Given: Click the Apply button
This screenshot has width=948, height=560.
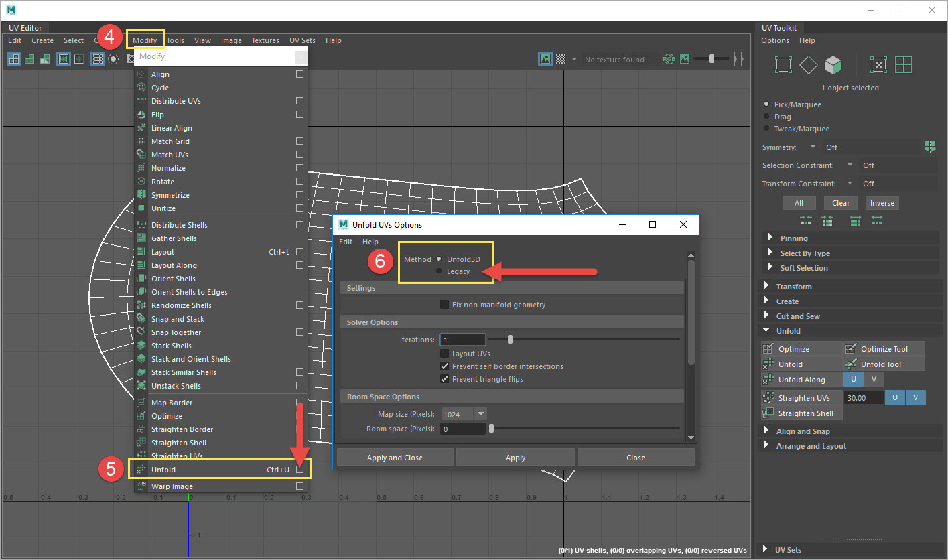Looking at the screenshot, I should pyautogui.click(x=515, y=458).
